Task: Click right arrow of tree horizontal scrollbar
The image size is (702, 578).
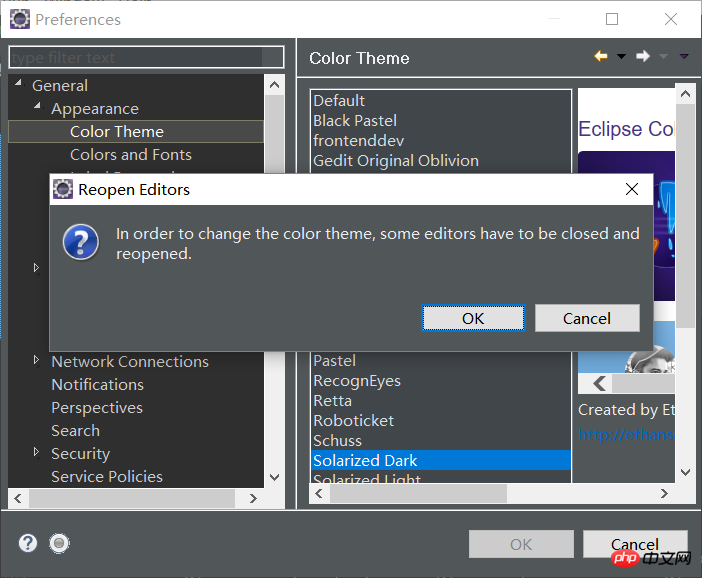Action: (x=253, y=498)
